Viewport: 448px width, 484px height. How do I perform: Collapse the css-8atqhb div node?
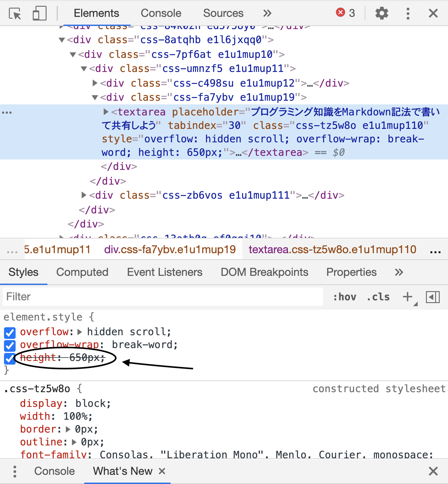[x=62, y=40]
